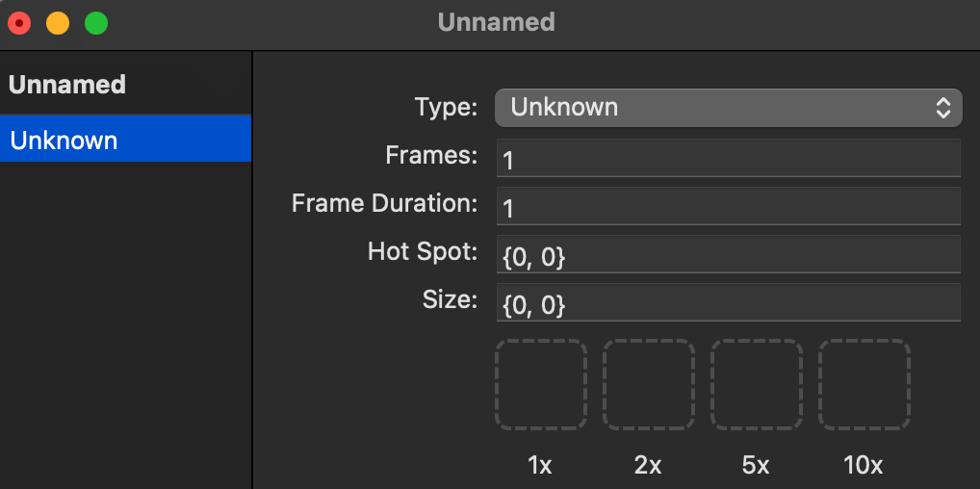This screenshot has height=489, width=980.
Task: Click the Size value field
Action: point(729,303)
